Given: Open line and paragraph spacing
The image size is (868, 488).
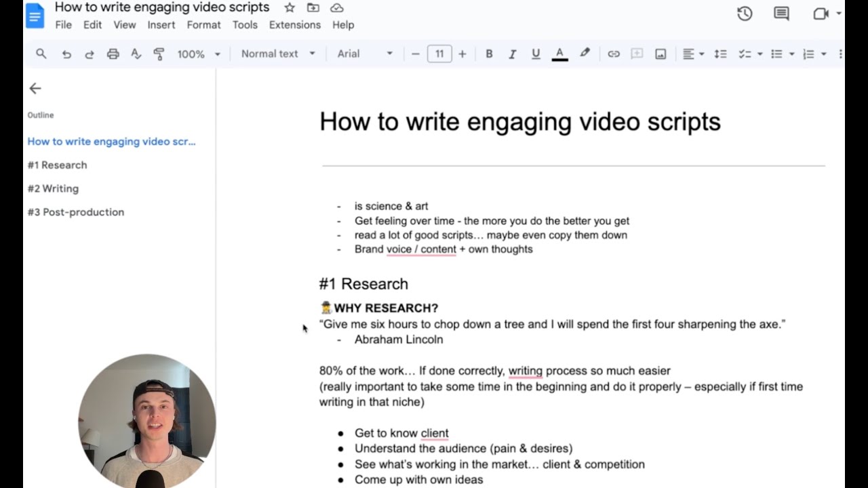Looking at the screenshot, I should 720,54.
